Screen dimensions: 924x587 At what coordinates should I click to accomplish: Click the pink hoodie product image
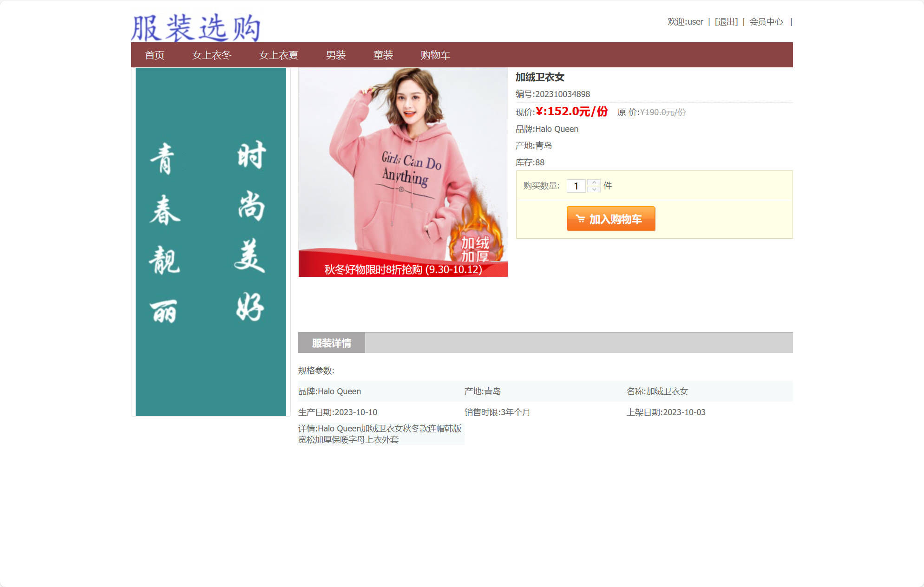(x=403, y=167)
